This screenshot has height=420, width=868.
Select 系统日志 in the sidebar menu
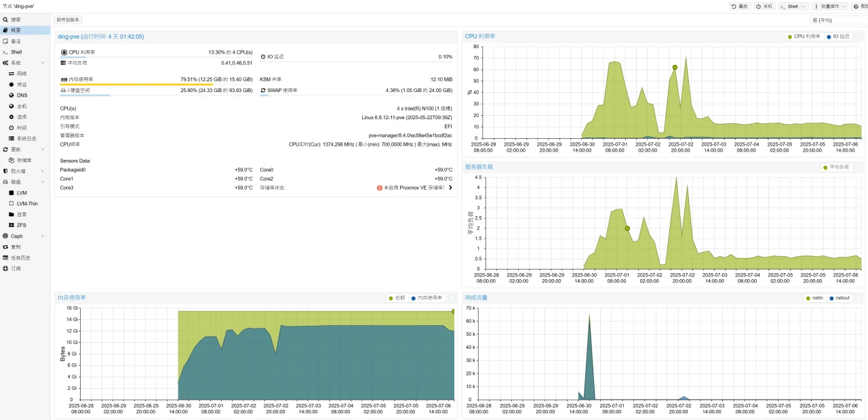[x=27, y=138]
